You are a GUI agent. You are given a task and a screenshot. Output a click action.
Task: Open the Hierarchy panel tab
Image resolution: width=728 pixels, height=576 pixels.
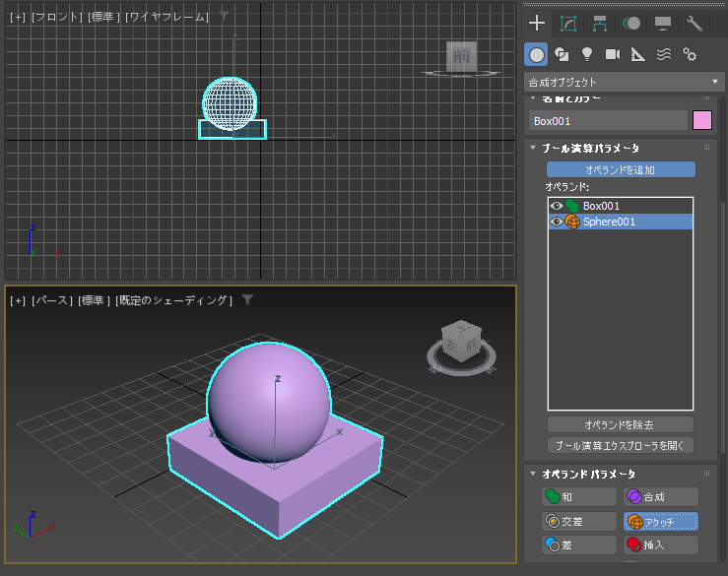[600, 23]
